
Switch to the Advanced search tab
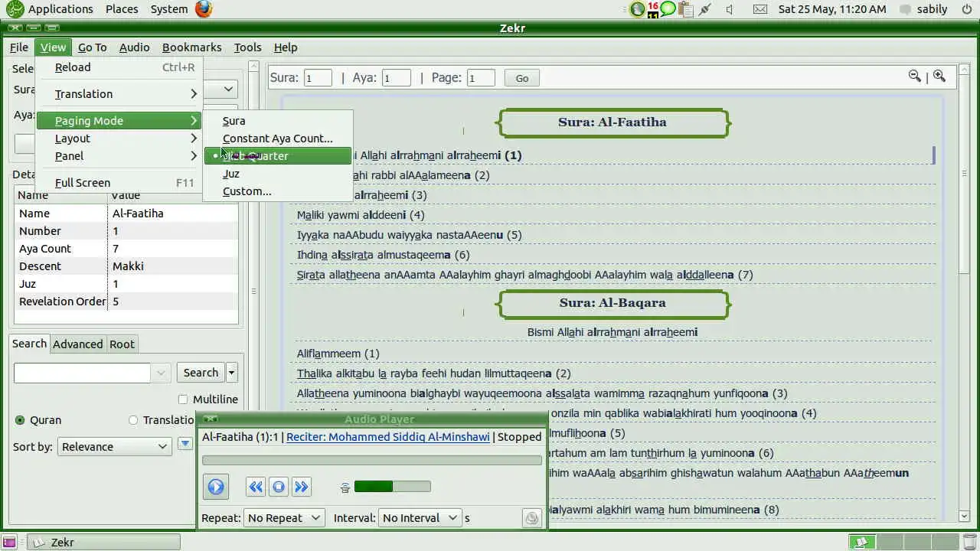(x=77, y=344)
